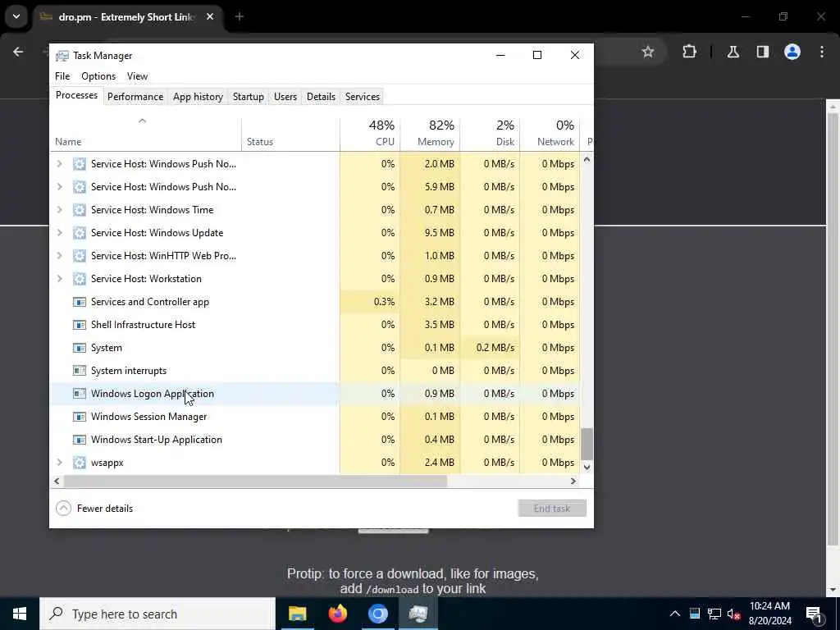The width and height of the screenshot is (840, 630).
Task: Sort by the Disk column header
Action: tap(491, 134)
